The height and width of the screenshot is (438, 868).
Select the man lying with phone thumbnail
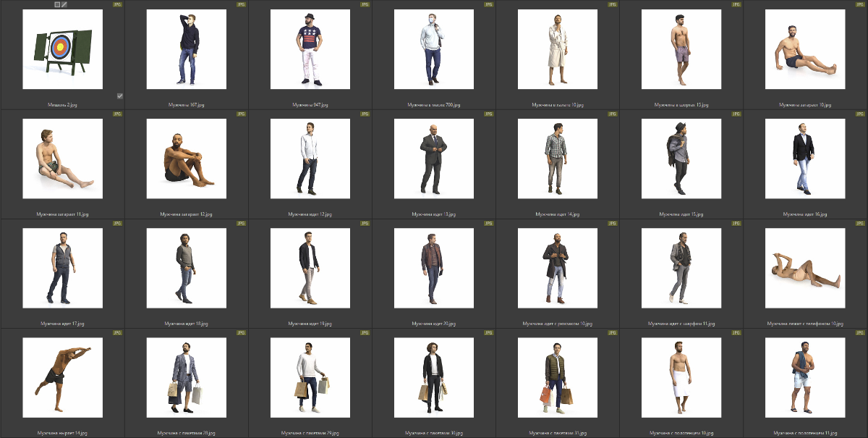pyautogui.click(x=804, y=268)
